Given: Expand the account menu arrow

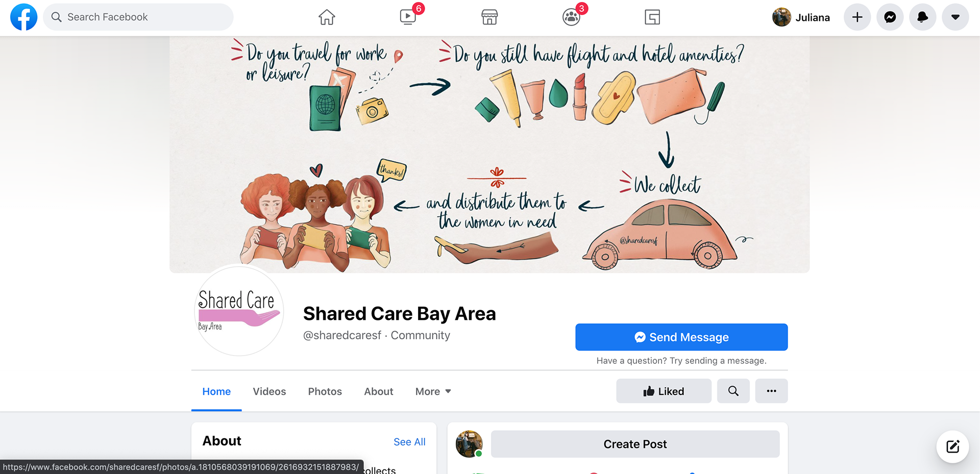Looking at the screenshot, I should 955,17.
